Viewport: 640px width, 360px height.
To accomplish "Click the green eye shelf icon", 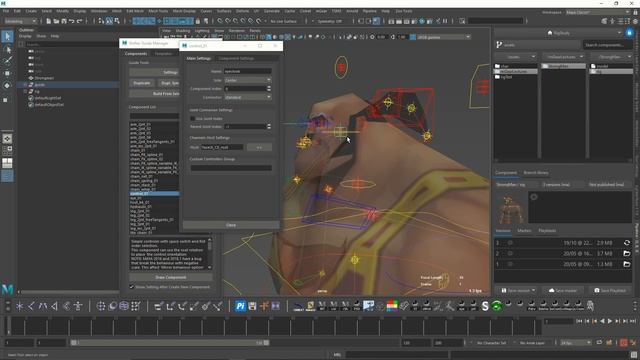I will click(497, 306).
